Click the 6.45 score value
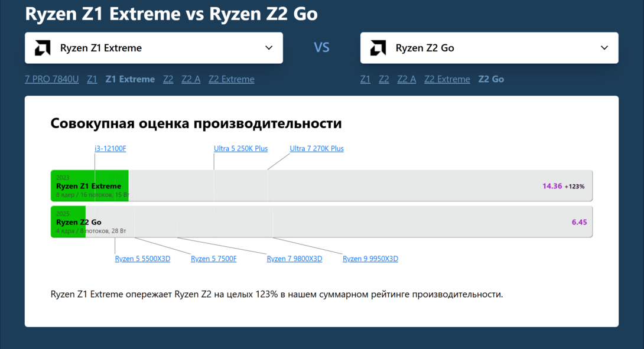 coord(579,222)
